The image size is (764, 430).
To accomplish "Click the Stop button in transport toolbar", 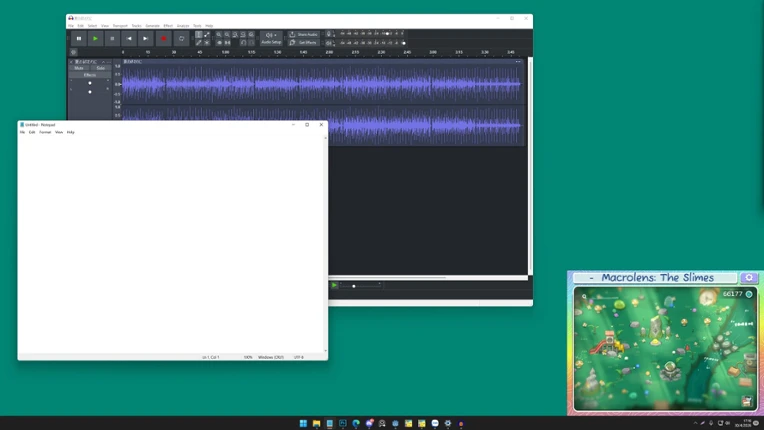I will point(112,38).
